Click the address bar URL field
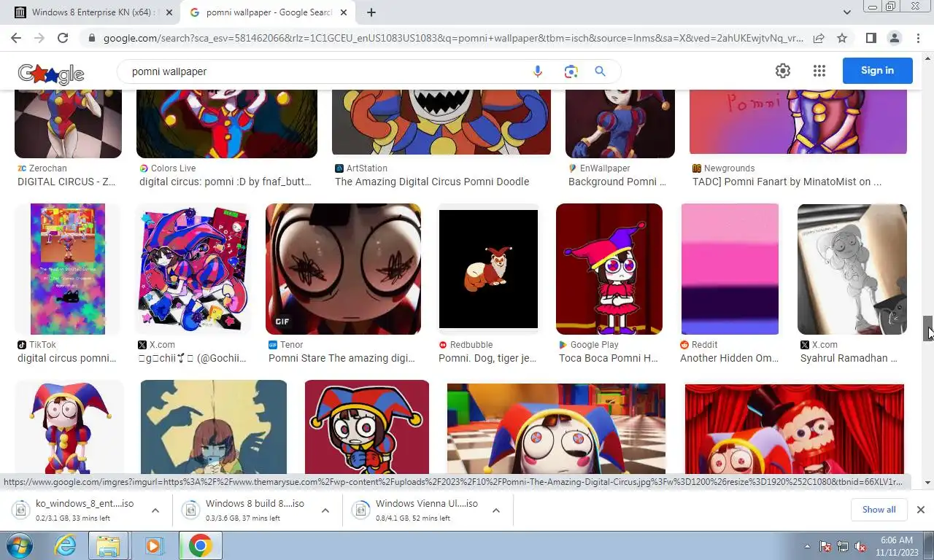Screen dimensions: 934x560 [x=452, y=38]
